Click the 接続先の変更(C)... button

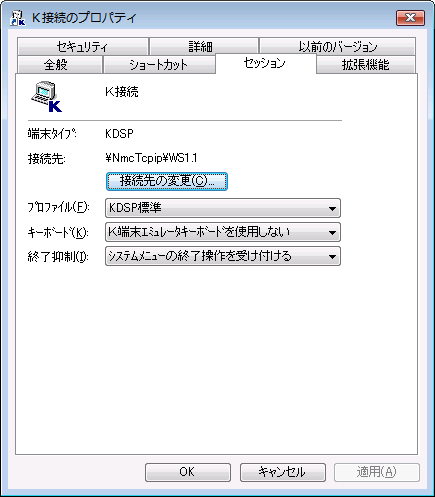pyautogui.click(x=167, y=181)
